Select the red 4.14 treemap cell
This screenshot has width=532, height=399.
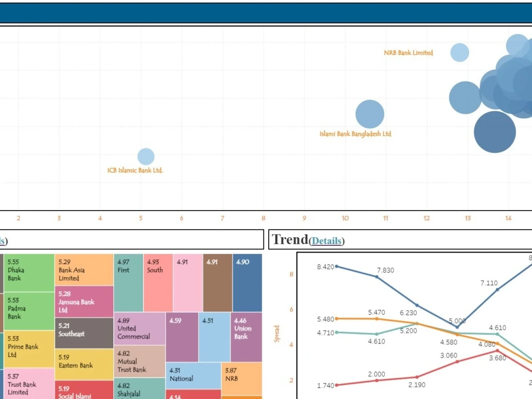click(194, 394)
